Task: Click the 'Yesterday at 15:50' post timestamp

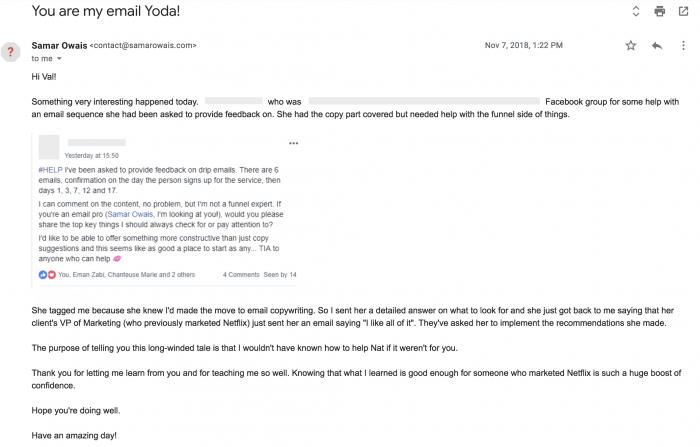Action: tap(92, 155)
